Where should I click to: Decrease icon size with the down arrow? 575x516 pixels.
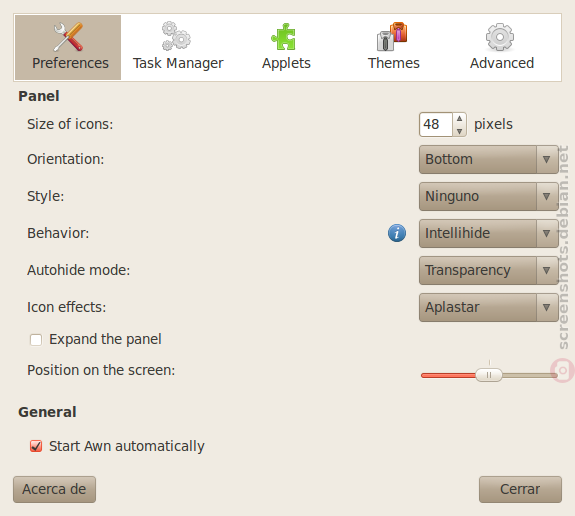[x=459, y=131]
